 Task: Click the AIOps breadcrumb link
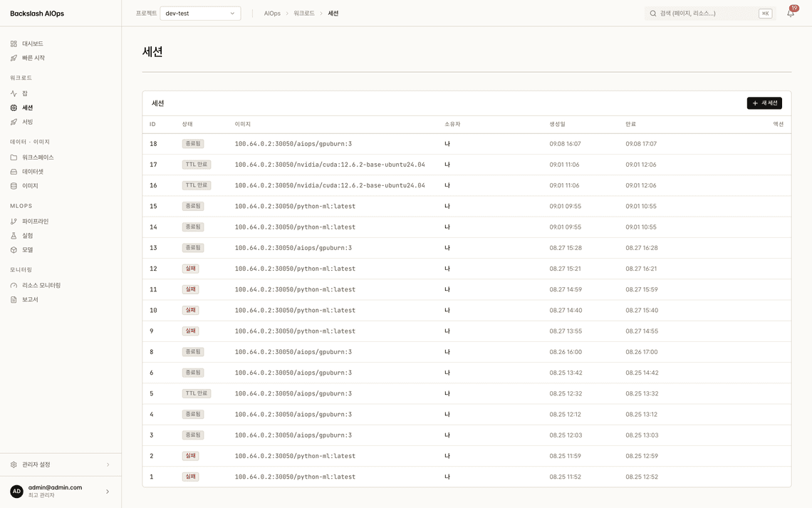[272, 14]
